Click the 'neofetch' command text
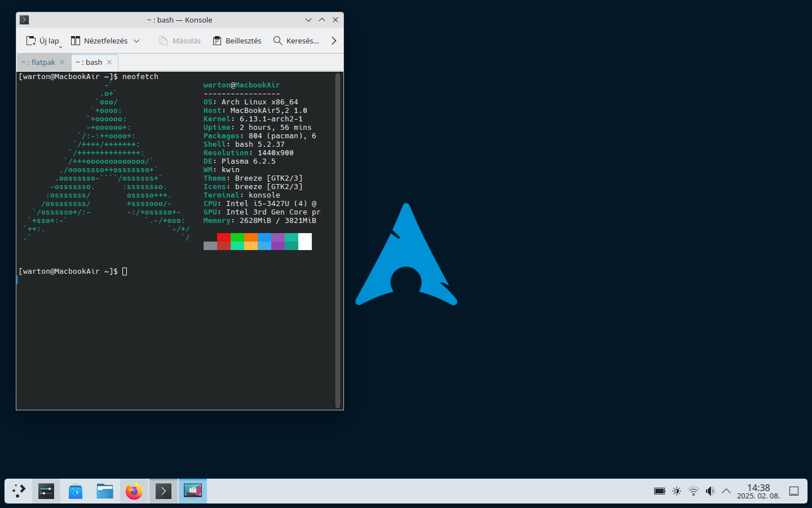This screenshot has width=812, height=508. coord(140,77)
